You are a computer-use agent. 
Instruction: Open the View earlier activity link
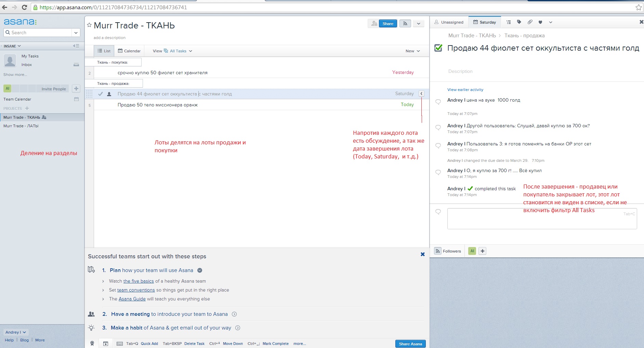pyautogui.click(x=465, y=90)
